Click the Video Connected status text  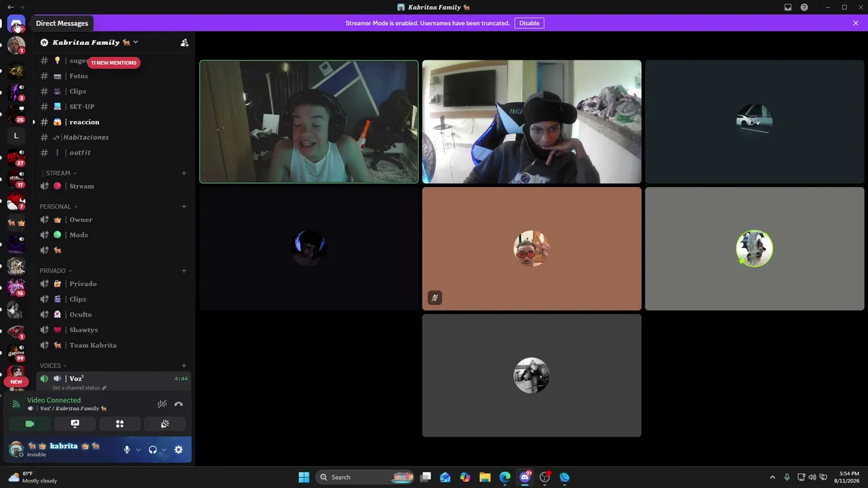click(x=54, y=400)
